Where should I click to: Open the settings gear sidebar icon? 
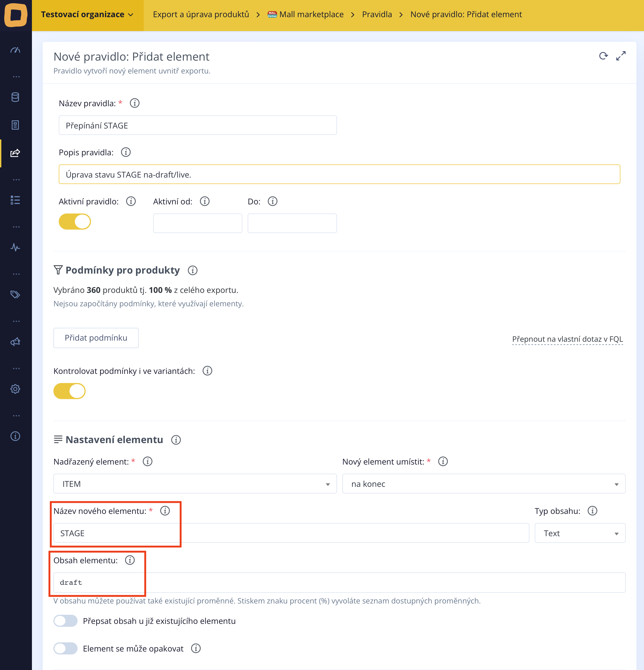click(15, 389)
